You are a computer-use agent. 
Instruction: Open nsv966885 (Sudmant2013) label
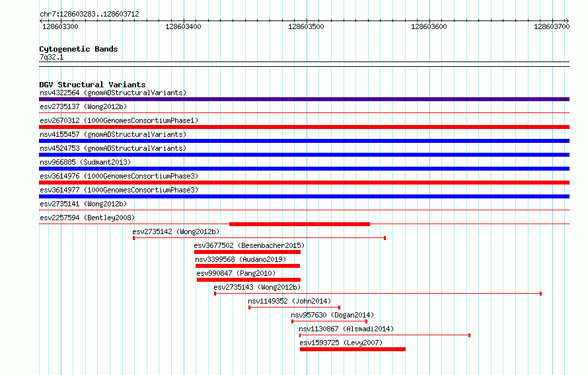pyautogui.click(x=85, y=162)
